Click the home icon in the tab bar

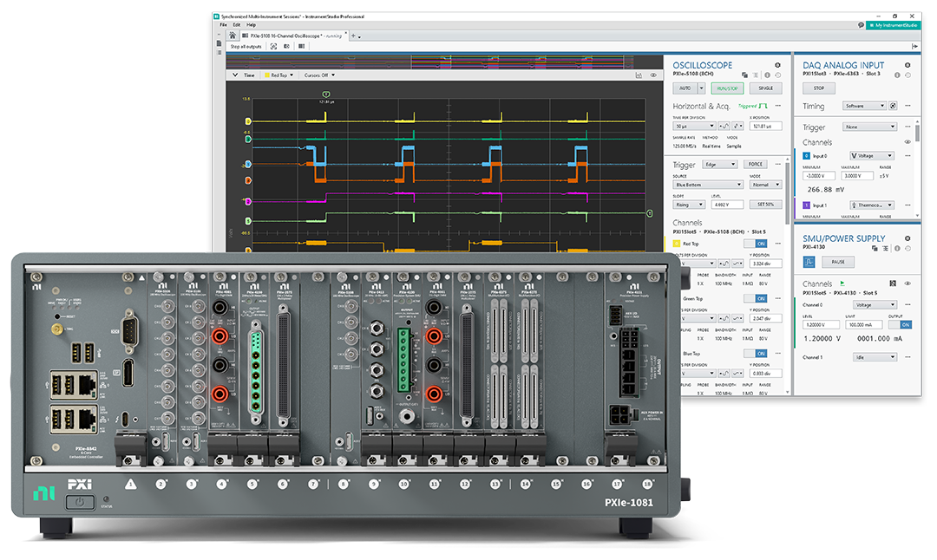tap(234, 36)
